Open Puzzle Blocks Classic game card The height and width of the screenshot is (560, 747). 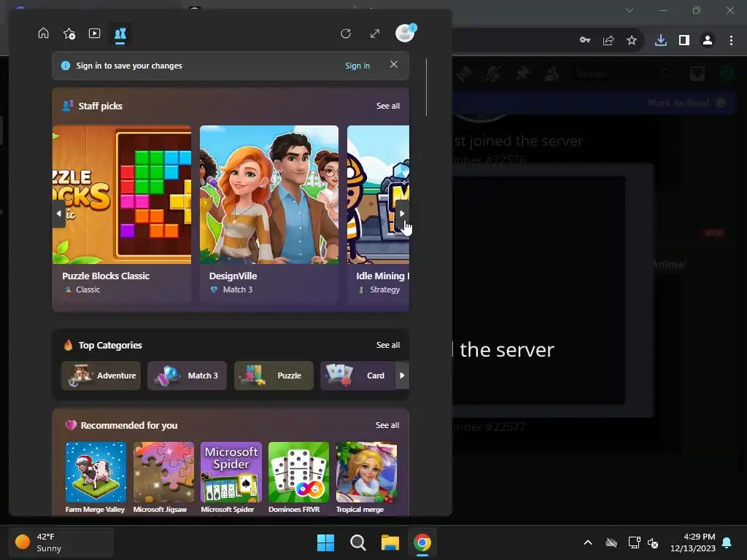(x=122, y=214)
